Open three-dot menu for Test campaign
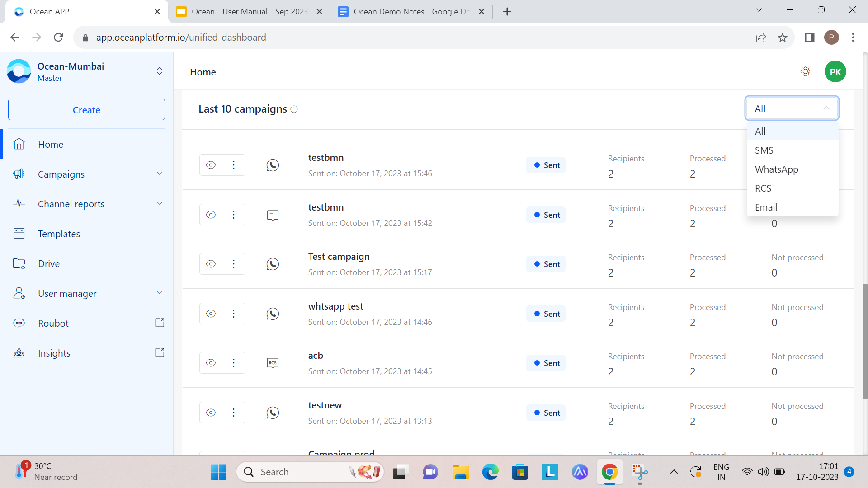This screenshot has width=868, height=488. (x=234, y=264)
